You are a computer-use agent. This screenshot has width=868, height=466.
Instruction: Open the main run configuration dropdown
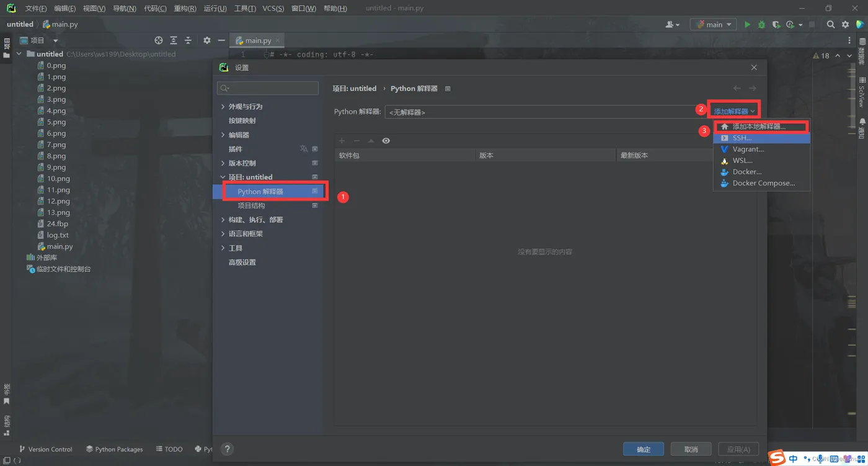[714, 25]
